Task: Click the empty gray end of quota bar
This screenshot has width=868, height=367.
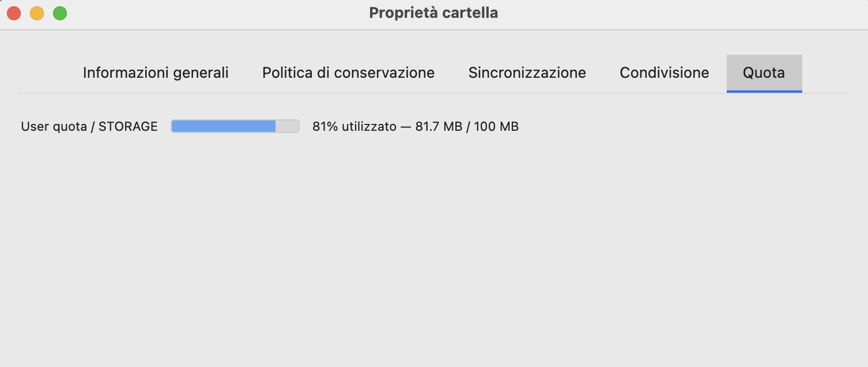Action: [x=288, y=126]
